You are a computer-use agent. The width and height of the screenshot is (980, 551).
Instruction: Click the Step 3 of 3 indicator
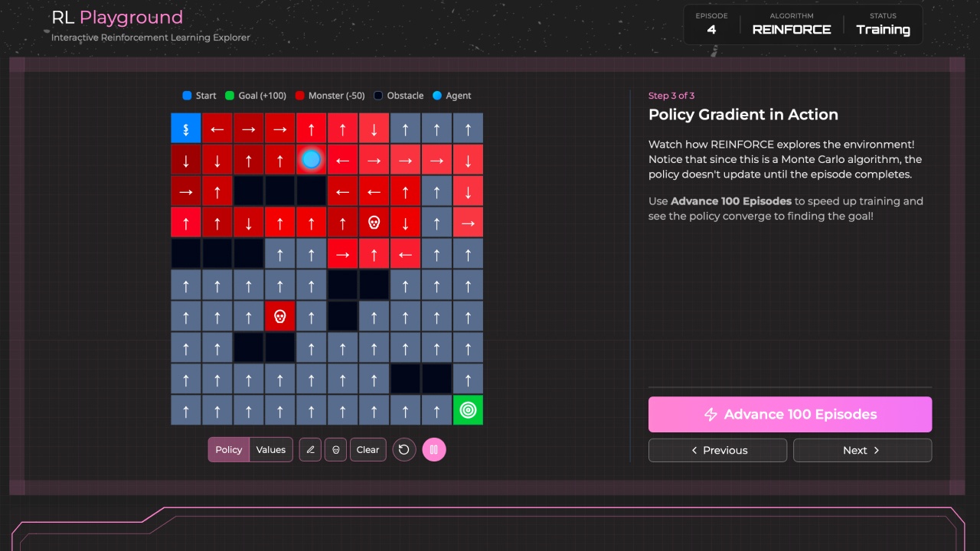coord(671,96)
